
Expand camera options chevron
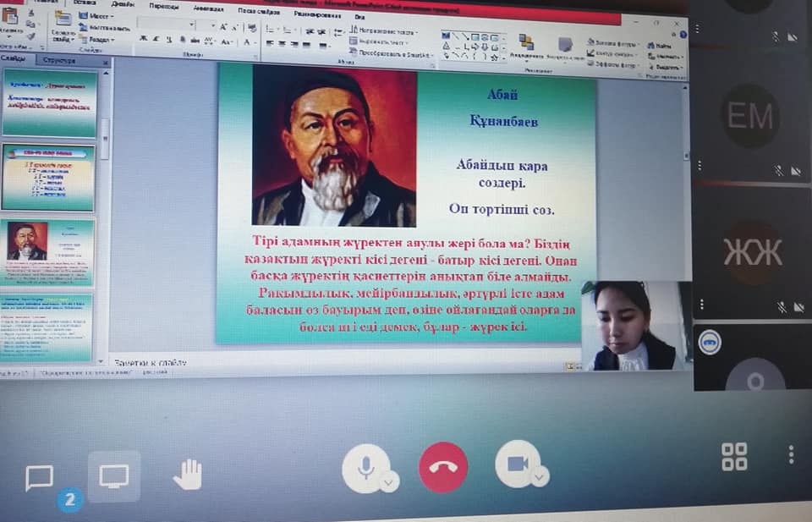point(540,476)
